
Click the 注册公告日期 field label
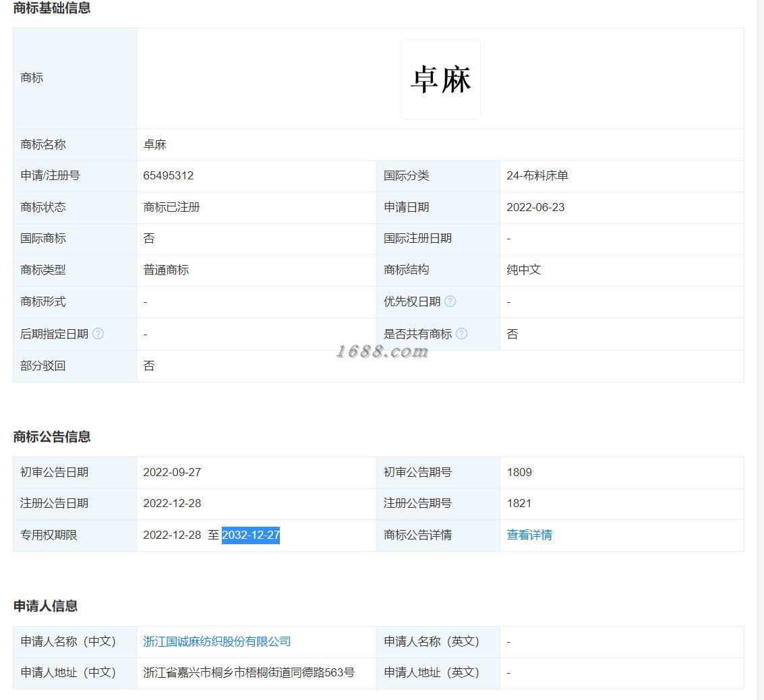(x=54, y=503)
